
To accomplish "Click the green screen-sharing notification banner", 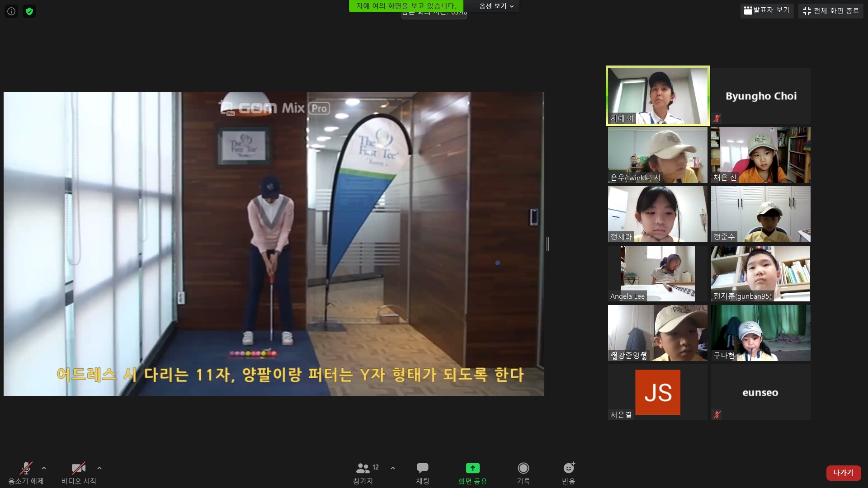I will tap(406, 6).
